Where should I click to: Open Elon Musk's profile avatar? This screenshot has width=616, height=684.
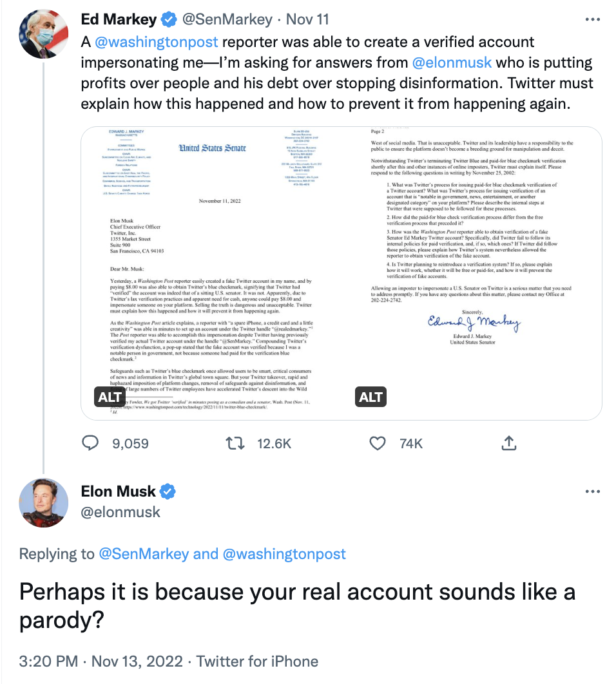tap(43, 502)
